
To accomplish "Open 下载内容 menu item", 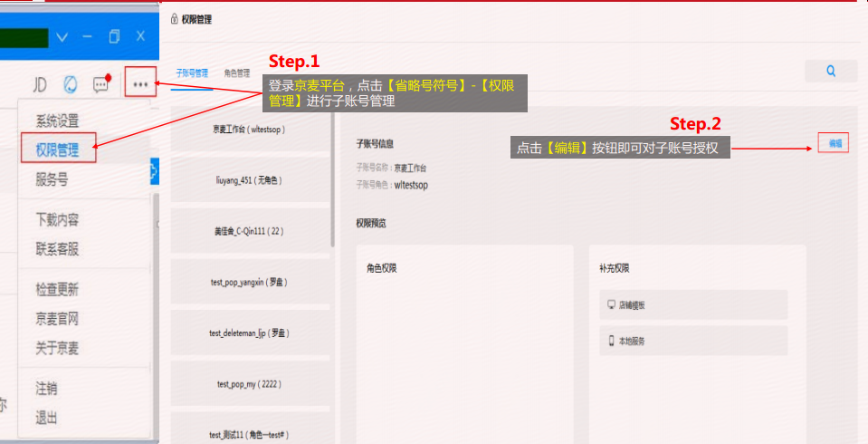I will (x=58, y=219).
